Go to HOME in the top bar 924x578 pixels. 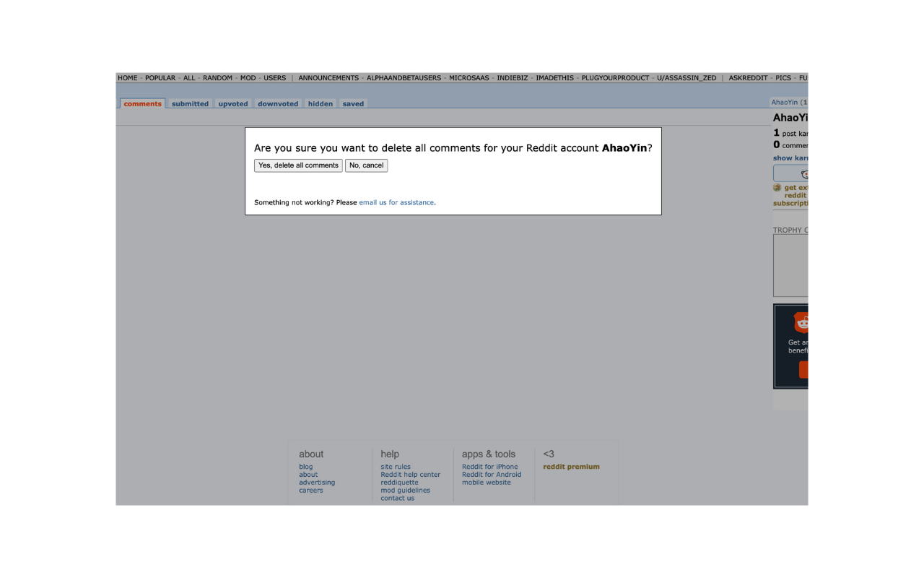point(128,78)
